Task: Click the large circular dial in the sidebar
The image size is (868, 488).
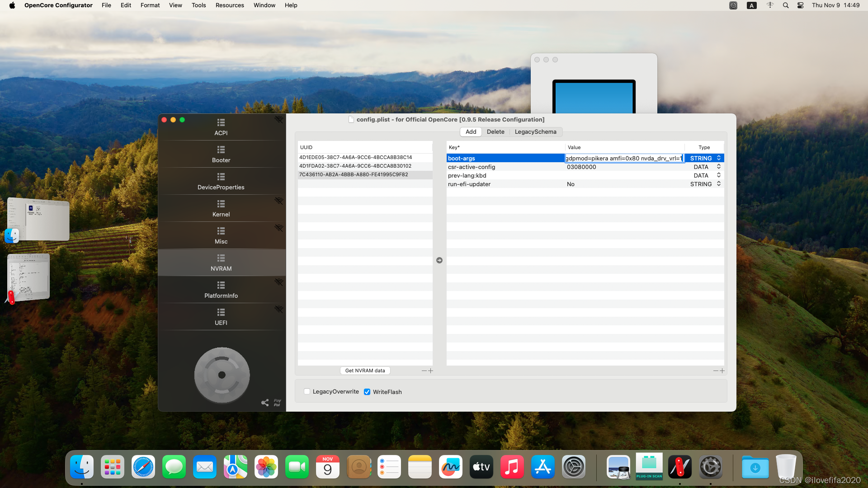Action: tap(222, 375)
